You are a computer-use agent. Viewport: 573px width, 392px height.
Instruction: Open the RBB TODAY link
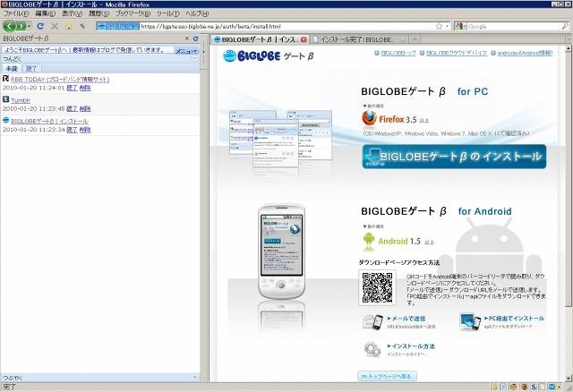click(60, 80)
